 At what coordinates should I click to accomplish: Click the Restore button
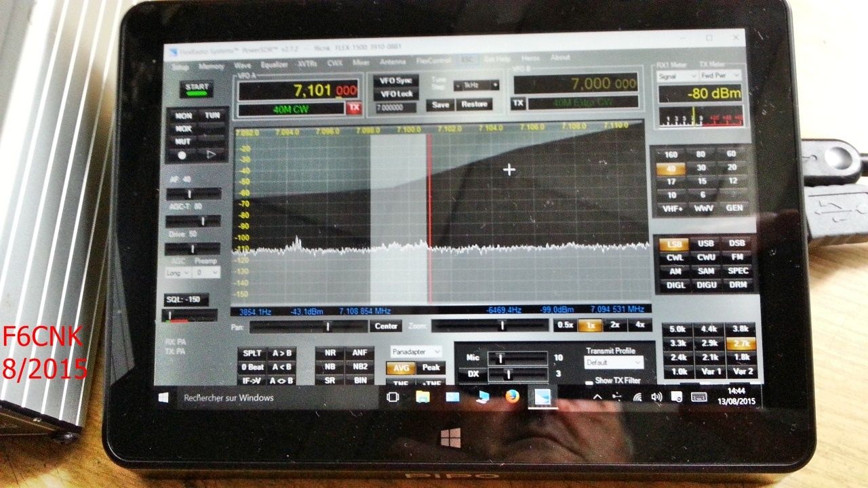pos(474,104)
